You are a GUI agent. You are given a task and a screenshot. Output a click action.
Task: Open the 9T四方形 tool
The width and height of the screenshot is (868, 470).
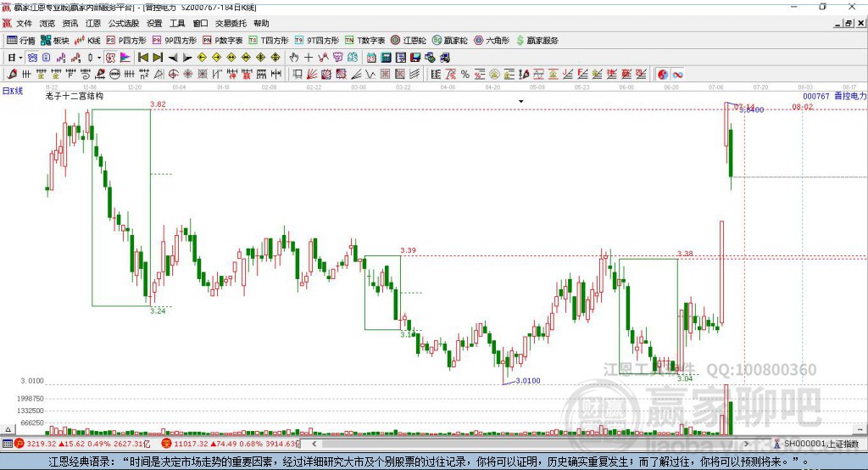[317, 41]
